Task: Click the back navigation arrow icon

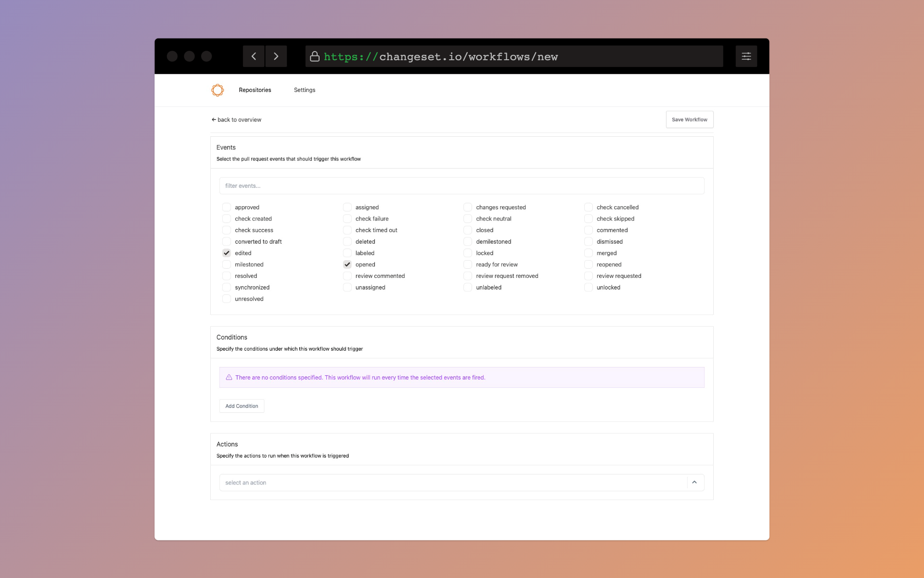Action: (254, 56)
